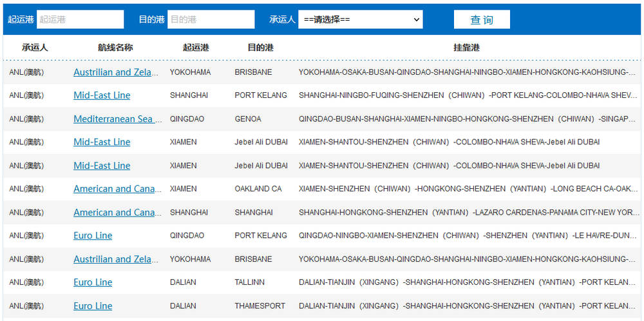Select the GENOA destination cell
This screenshot has width=644, height=321.
248,119
